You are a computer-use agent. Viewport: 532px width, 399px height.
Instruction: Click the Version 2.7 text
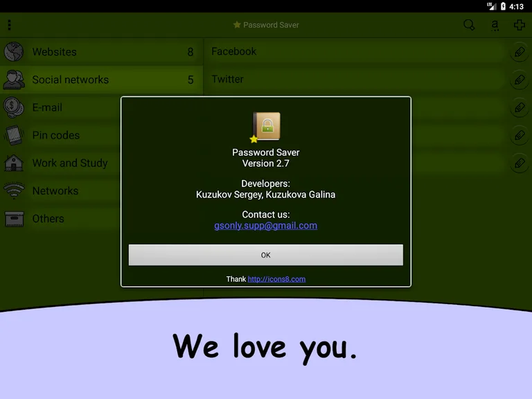pyautogui.click(x=266, y=163)
